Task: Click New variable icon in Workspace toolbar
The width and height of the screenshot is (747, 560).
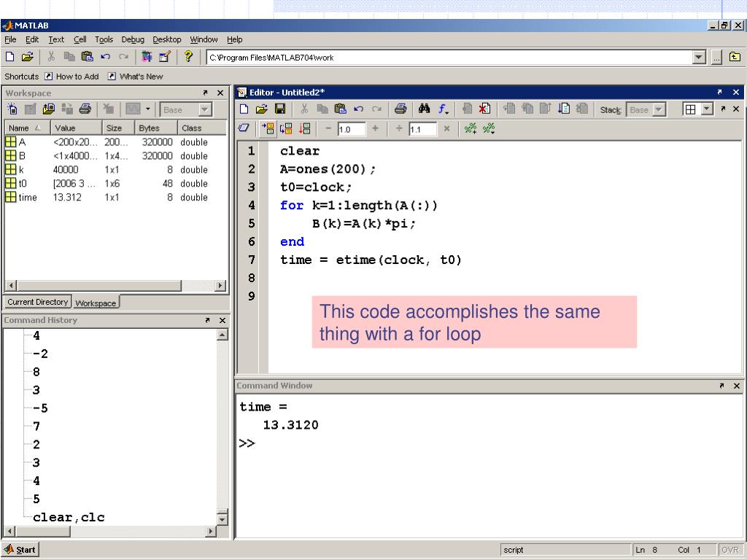Action: pyautogui.click(x=12, y=109)
